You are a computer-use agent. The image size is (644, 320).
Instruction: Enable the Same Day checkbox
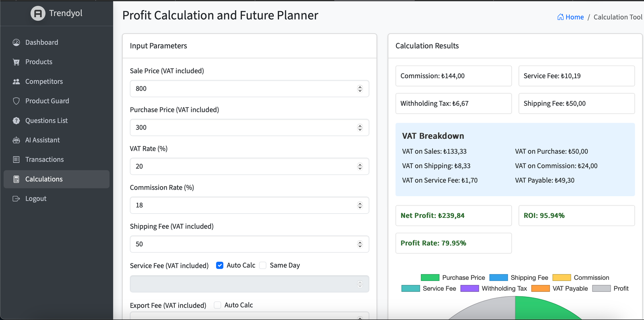pos(263,265)
